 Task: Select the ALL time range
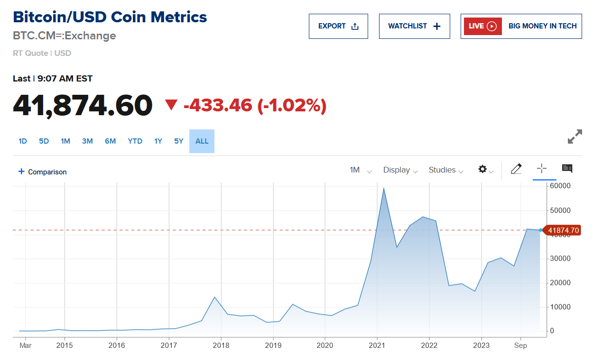point(202,141)
